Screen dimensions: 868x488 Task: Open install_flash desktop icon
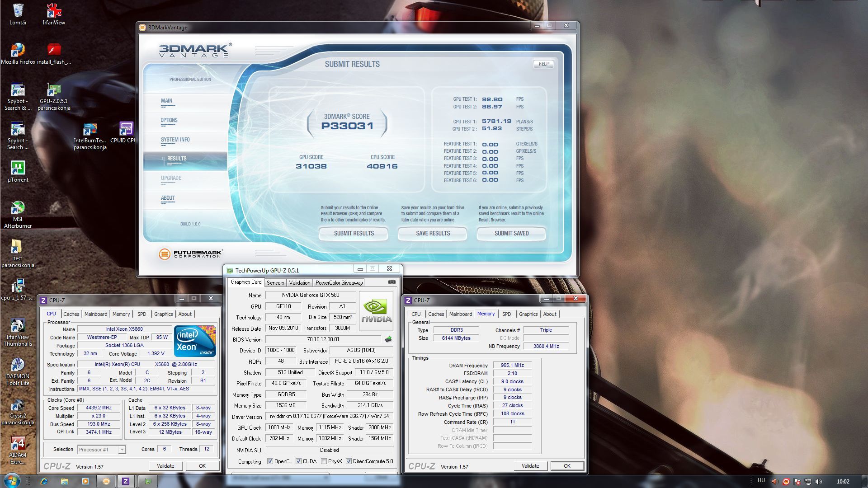coord(54,54)
